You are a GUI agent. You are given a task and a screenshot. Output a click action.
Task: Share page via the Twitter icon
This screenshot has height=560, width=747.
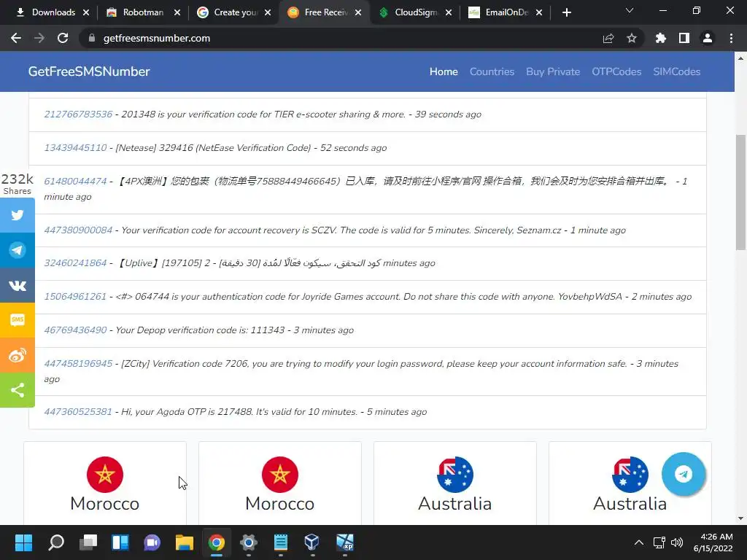point(18,215)
